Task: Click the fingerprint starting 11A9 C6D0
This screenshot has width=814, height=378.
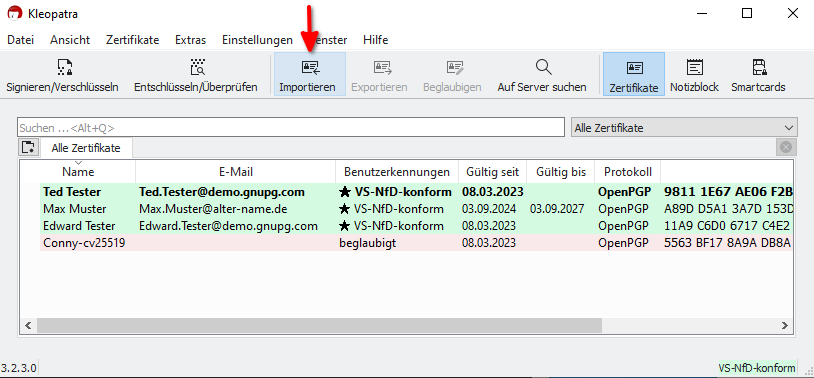Action: (728, 226)
